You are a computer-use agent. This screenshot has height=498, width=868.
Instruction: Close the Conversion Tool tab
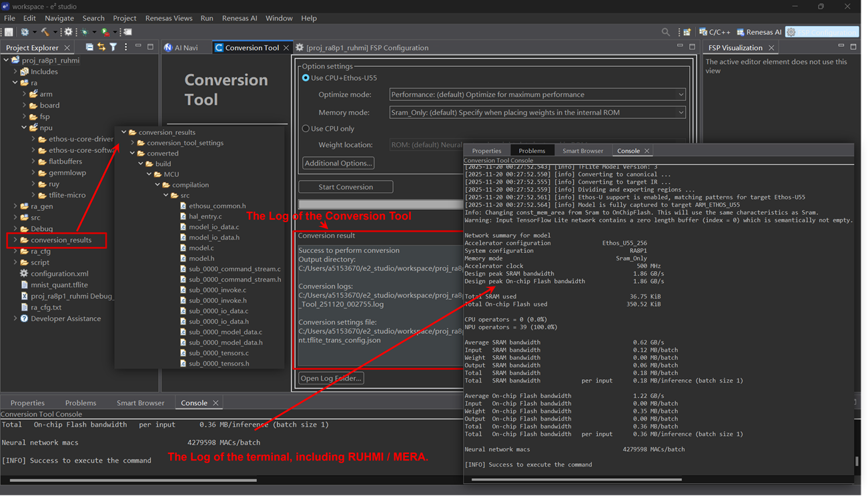coord(286,48)
